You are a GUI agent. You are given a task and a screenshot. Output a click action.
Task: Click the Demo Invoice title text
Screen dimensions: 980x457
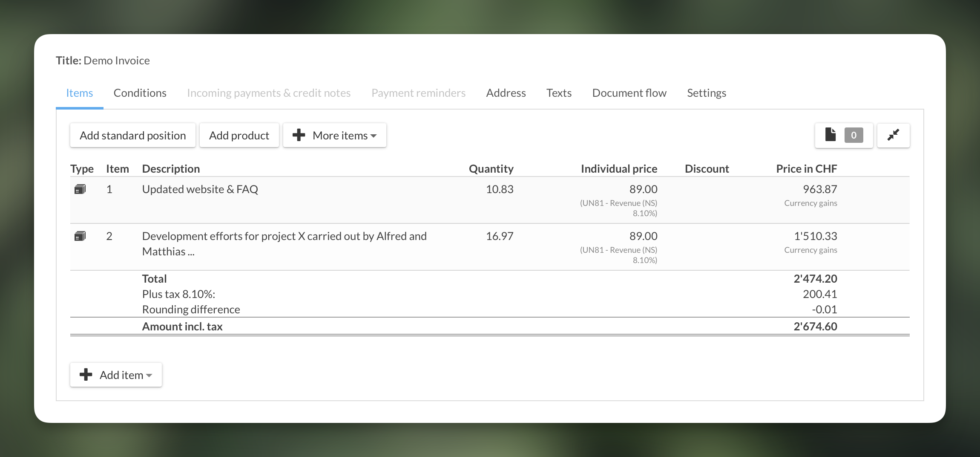(117, 61)
